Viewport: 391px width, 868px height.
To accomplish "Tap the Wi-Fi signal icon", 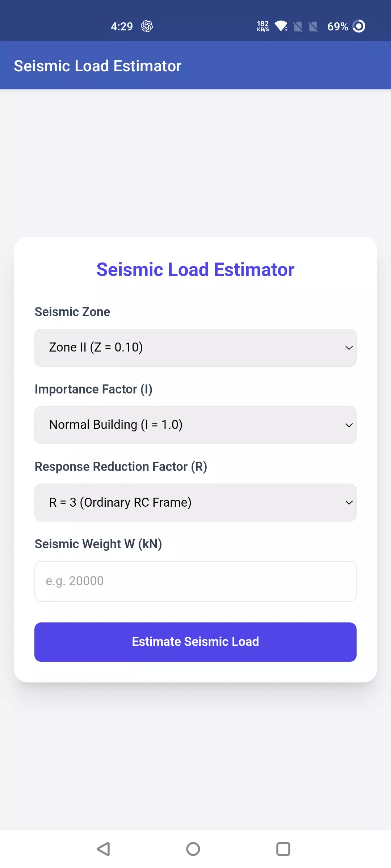I will point(281,26).
